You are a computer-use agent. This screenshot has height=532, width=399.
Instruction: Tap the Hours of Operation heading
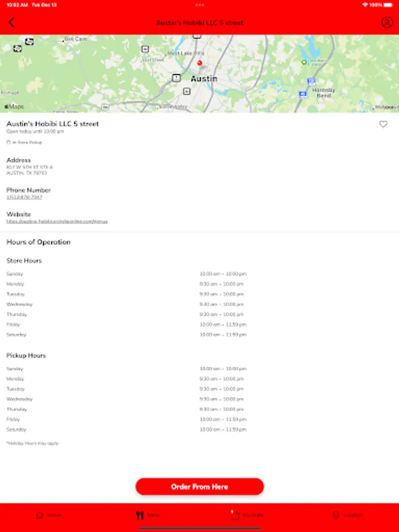pos(38,242)
